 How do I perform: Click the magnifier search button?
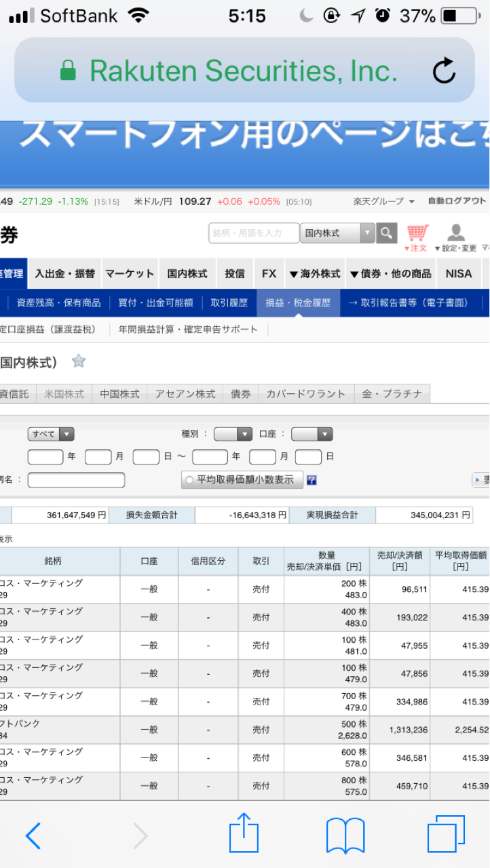coord(387,233)
